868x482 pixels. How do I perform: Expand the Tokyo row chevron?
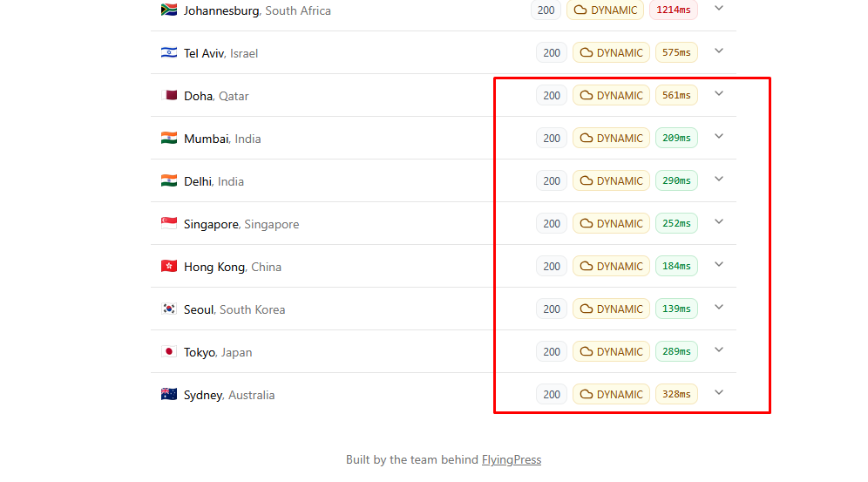(718, 350)
